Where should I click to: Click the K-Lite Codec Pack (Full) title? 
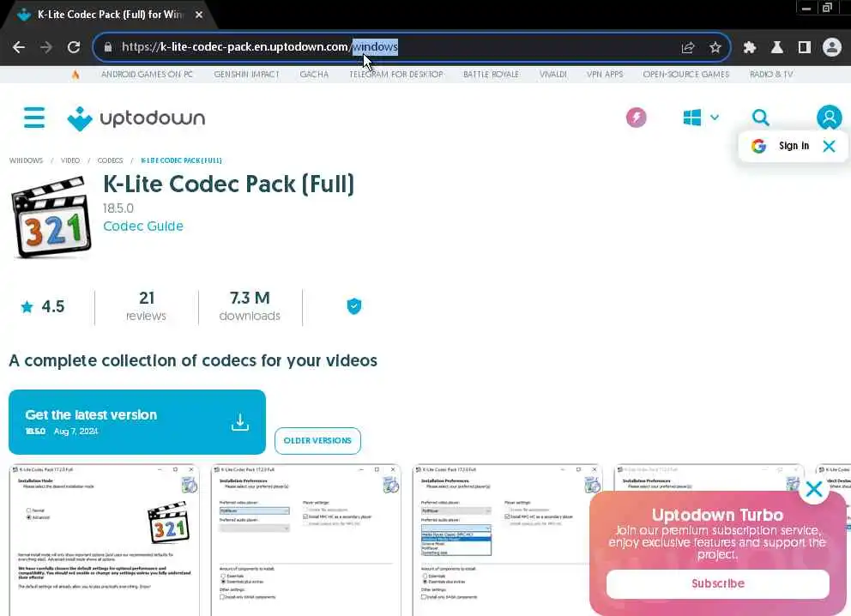point(228,184)
